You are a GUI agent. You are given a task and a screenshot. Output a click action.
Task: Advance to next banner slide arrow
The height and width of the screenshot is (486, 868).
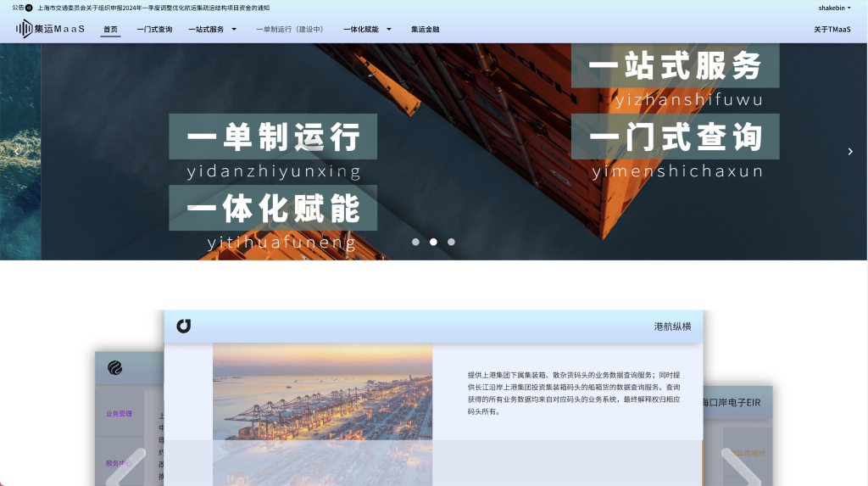point(850,151)
